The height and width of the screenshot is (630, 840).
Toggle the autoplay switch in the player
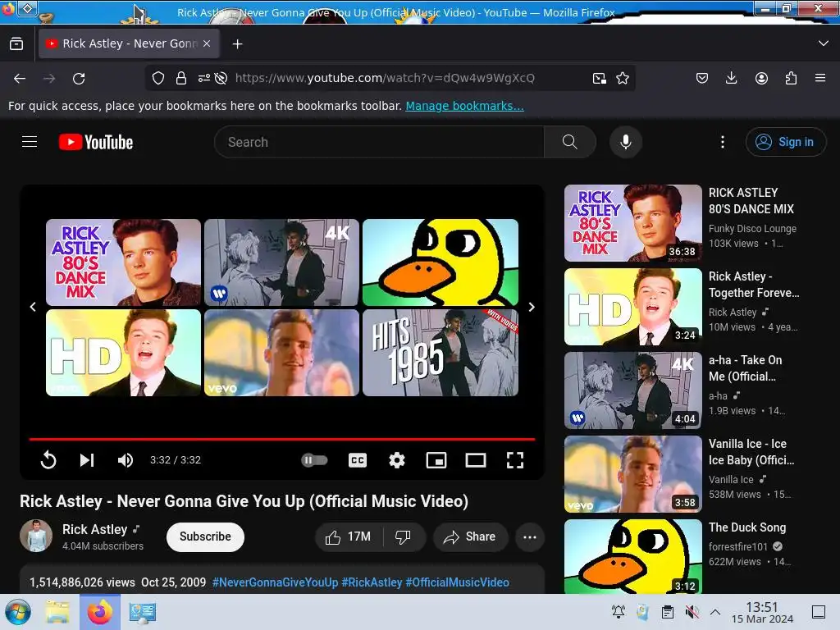click(x=314, y=460)
